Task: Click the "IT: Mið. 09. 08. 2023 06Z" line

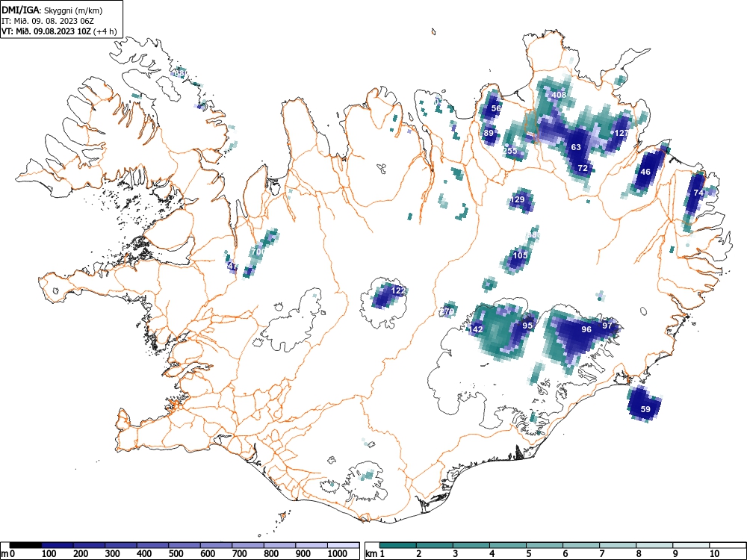Action: pos(48,21)
